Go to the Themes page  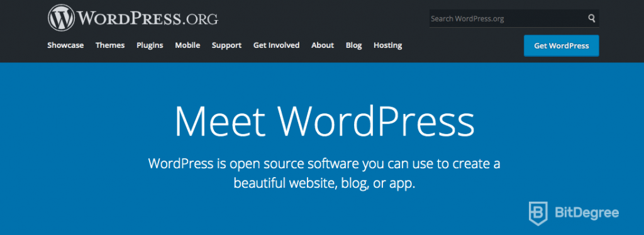[x=110, y=45]
